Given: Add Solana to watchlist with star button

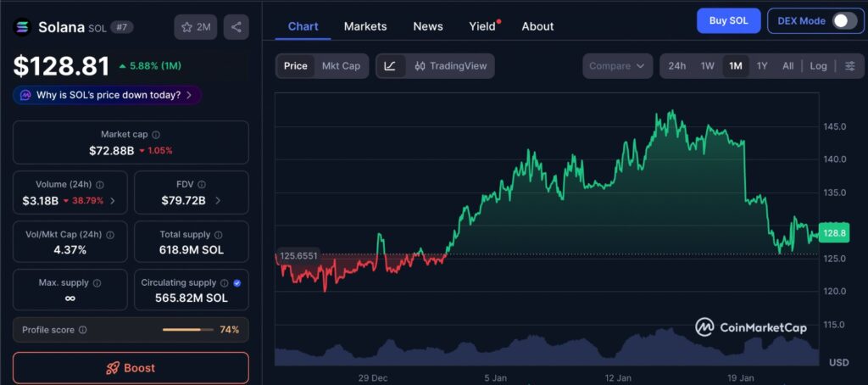Looking at the screenshot, I should click(196, 27).
